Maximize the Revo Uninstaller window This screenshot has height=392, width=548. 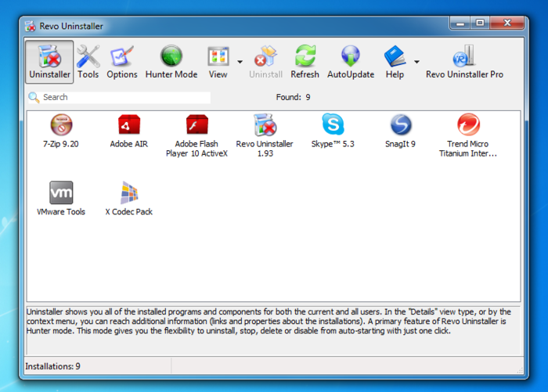(x=480, y=23)
